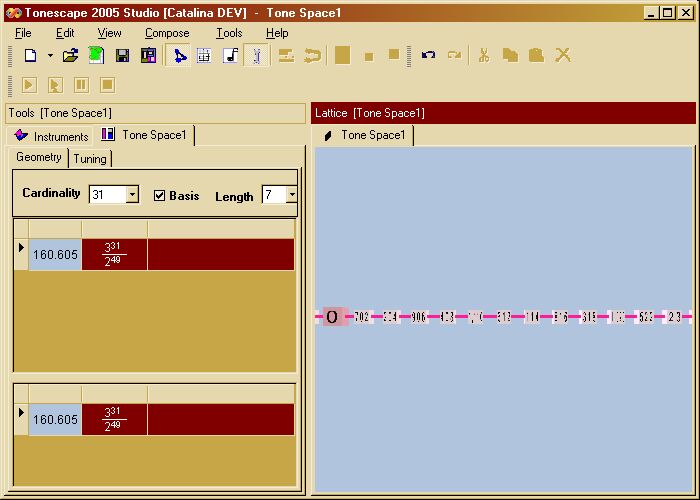
Task: Click the Delete X icon
Action: [x=563, y=55]
